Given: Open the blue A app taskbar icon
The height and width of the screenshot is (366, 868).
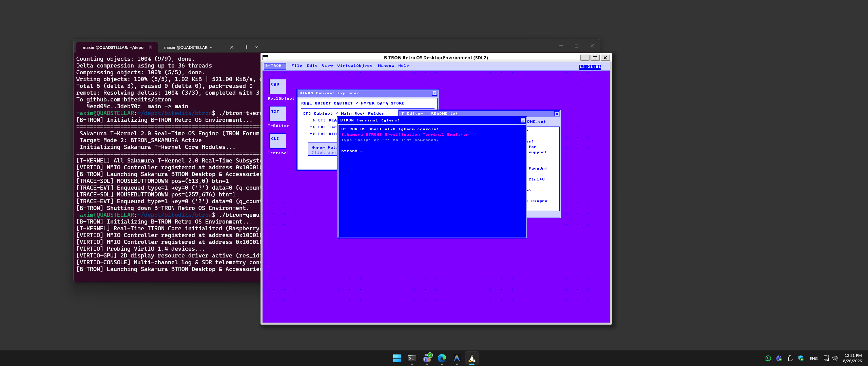Looking at the screenshot, I should 457,358.
